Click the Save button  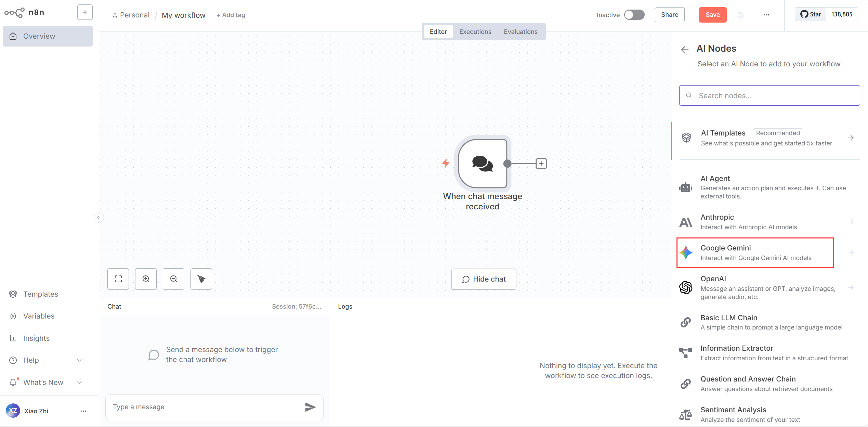pyautogui.click(x=712, y=15)
